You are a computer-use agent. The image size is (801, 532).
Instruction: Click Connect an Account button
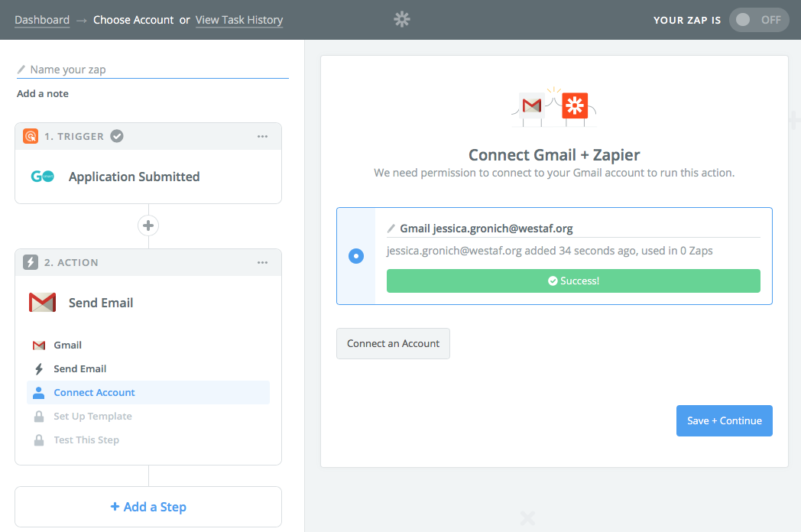pos(393,343)
